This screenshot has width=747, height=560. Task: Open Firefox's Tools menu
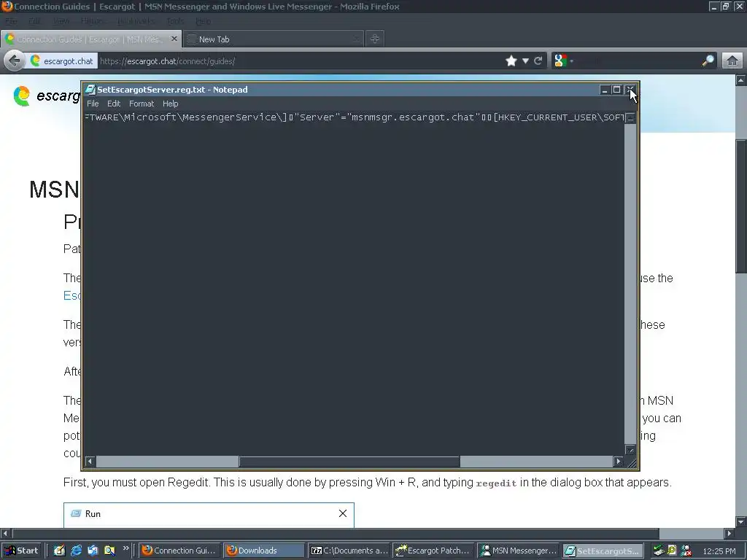tap(175, 21)
